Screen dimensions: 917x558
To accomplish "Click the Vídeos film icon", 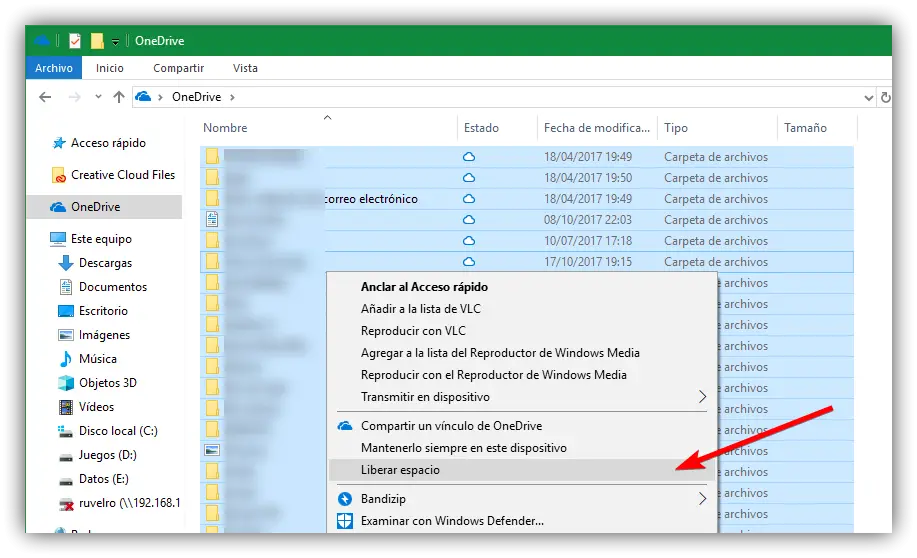I will pos(66,407).
